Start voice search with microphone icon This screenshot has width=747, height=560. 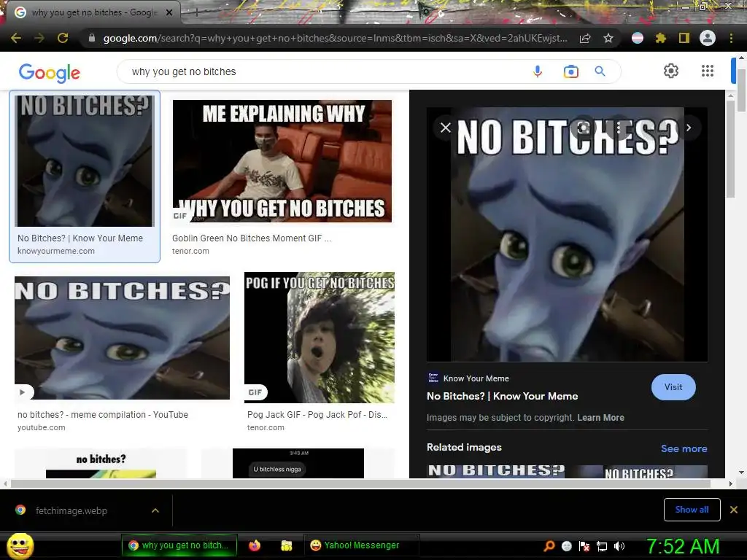[538, 71]
